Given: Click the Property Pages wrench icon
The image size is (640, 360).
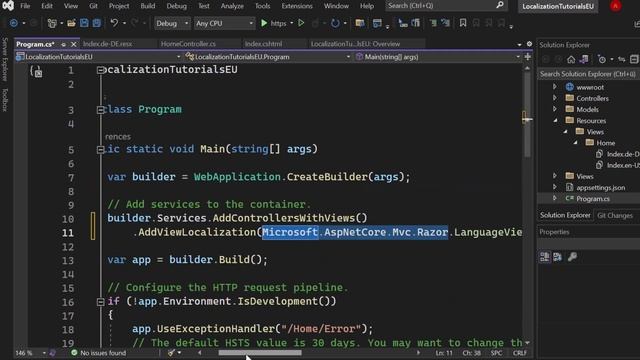Looking at the screenshot, I should pos(572,257).
